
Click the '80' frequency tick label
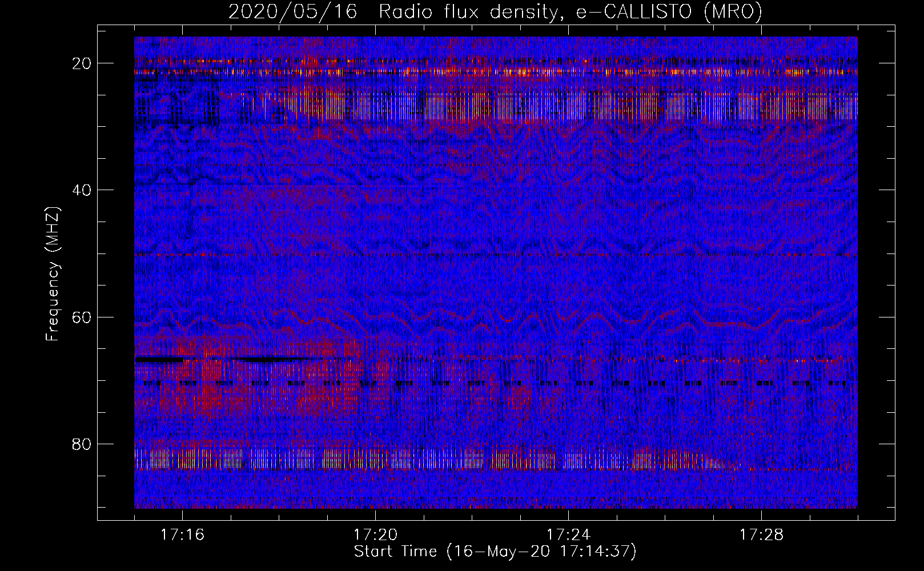coord(82,444)
